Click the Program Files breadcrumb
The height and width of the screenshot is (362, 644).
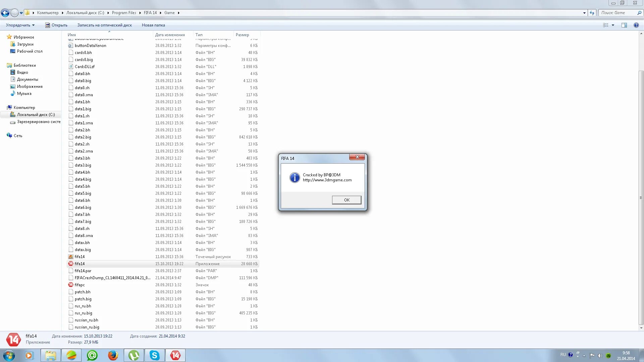[124, 13]
